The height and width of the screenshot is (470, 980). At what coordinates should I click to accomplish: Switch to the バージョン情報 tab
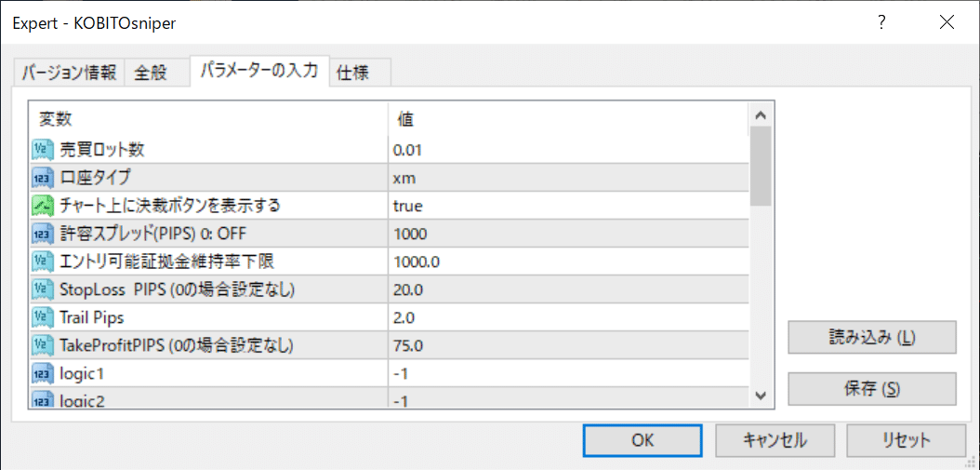[70, 74]
